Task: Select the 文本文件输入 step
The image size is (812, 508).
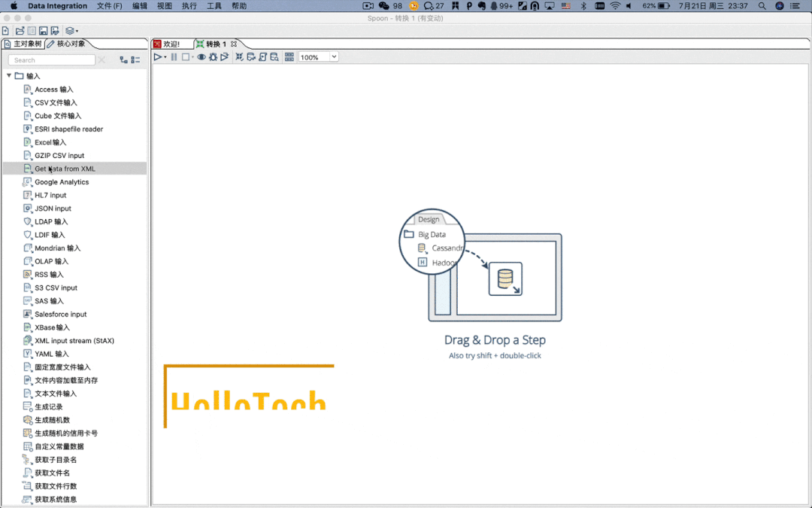Action: (x=56, y=394)
